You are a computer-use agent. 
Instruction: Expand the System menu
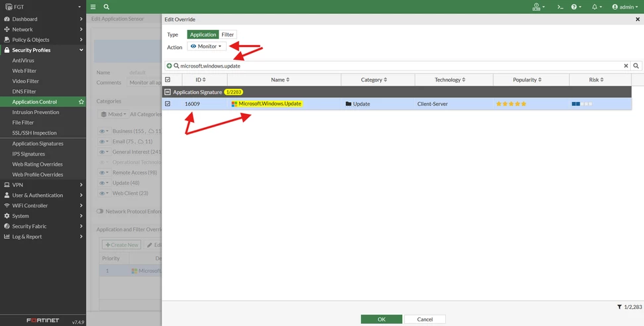click(x=42, y=216)
